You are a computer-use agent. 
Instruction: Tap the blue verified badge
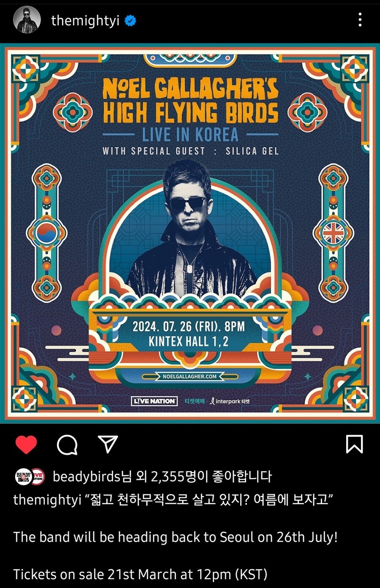pos(130,20)
